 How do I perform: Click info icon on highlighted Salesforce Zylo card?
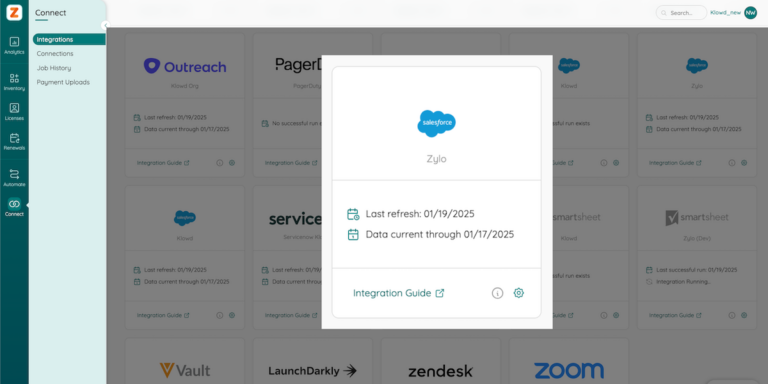pyautogui.click(x=497, y=293)
